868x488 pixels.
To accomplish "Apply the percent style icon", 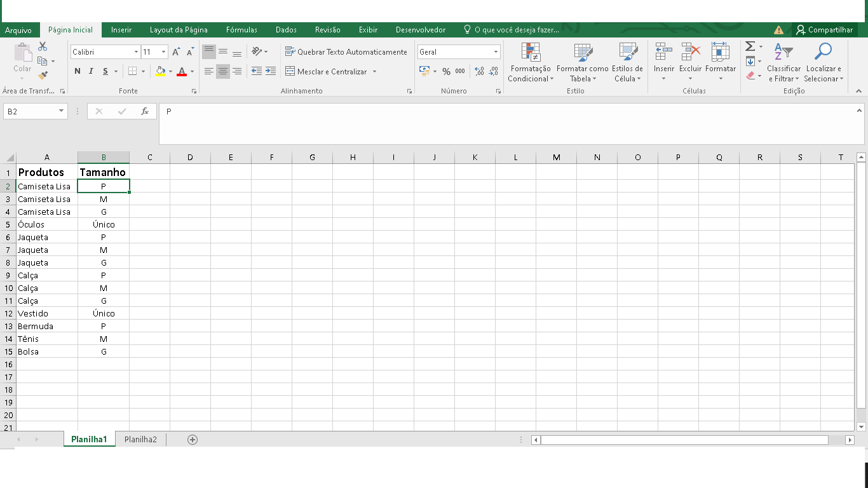I will point(446,71).
